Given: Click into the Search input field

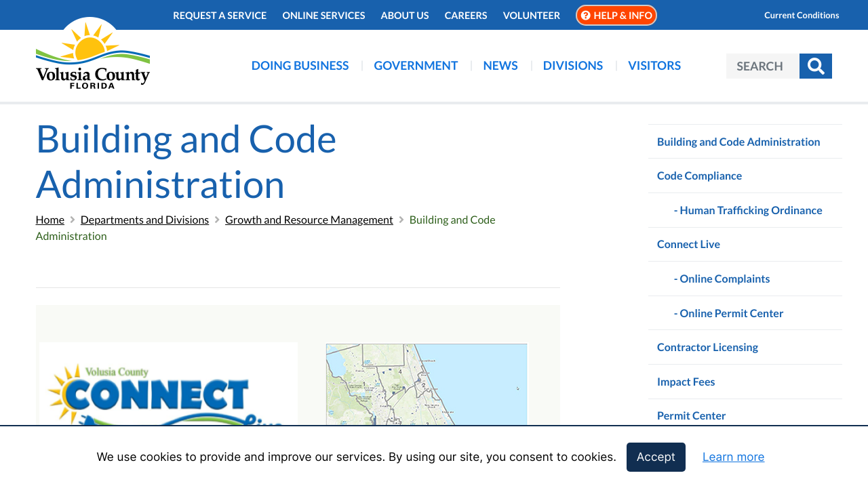Looking at the screenshot, I should coord(762,66).
